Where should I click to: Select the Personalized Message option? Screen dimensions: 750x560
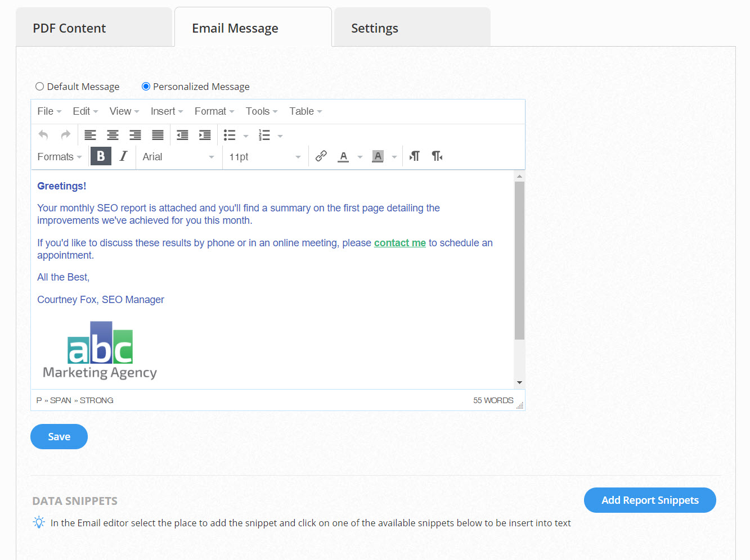click(146, 87)
